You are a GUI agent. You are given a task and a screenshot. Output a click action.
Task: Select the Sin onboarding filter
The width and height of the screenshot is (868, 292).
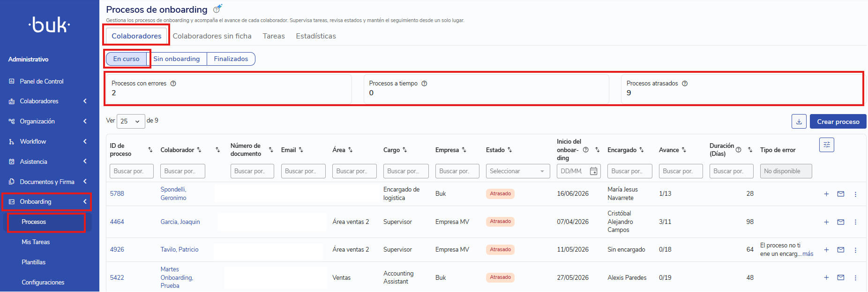click(177, 59)
